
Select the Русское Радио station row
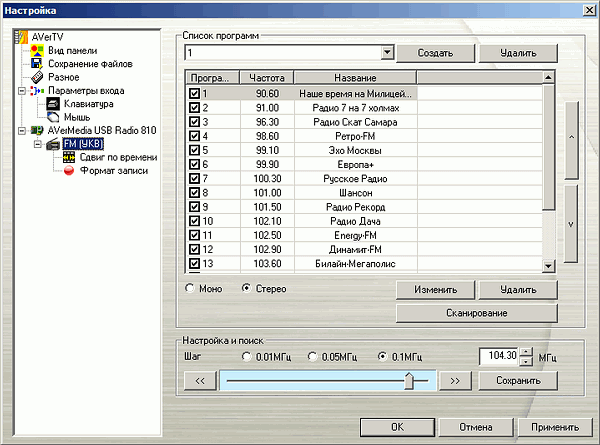[x=364, y=178]
